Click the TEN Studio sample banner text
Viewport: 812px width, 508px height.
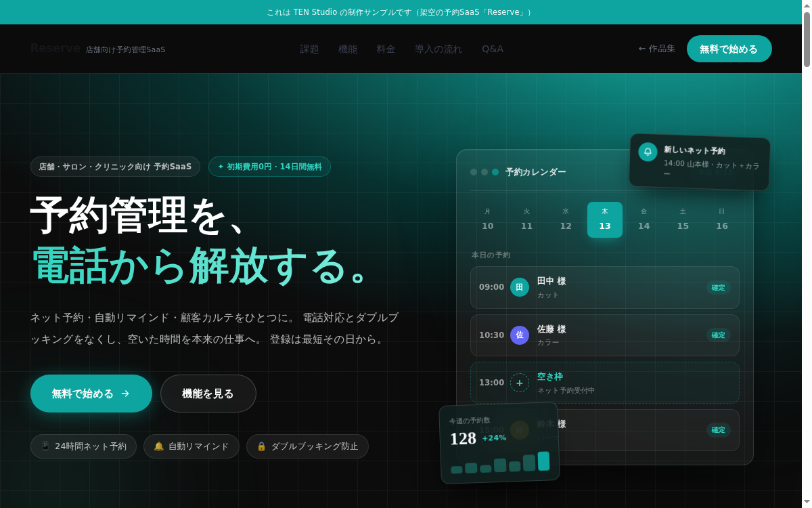click(x=400, y=12)
